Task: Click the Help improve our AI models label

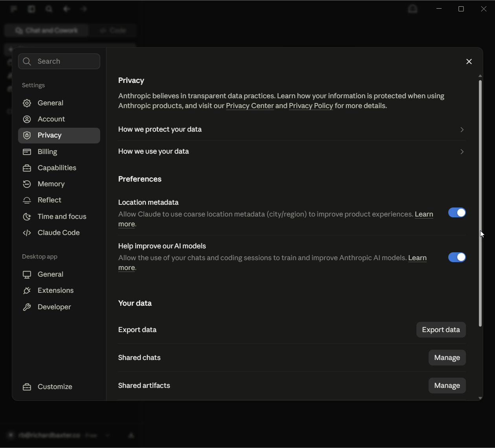Action: [162, 246]
